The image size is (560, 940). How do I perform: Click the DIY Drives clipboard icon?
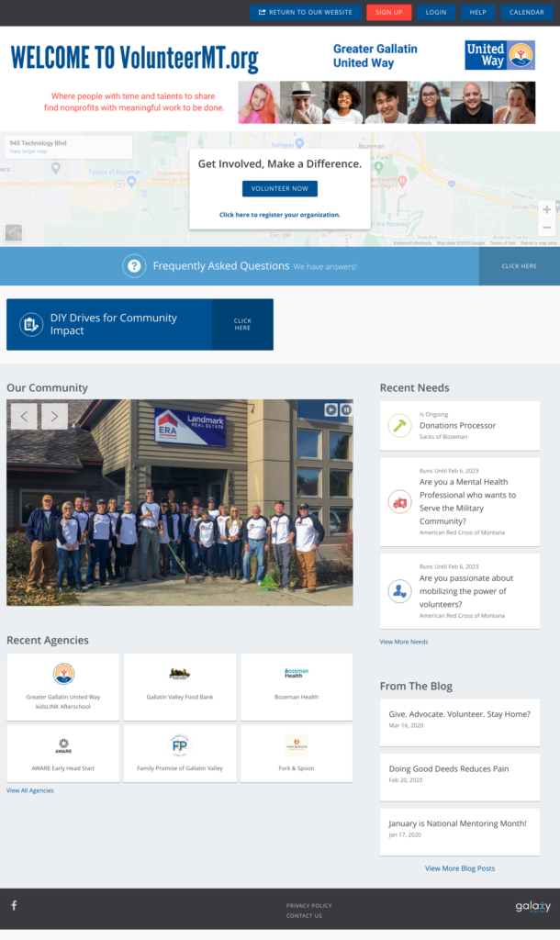point(30,324)
